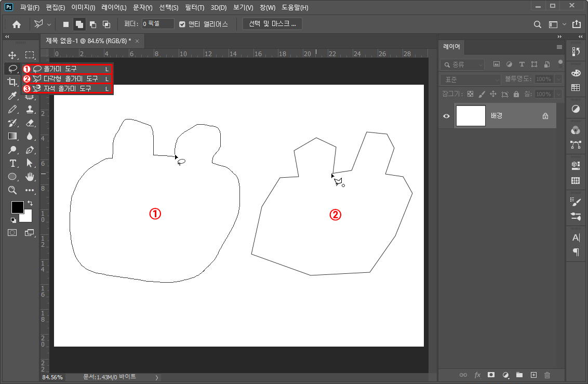Toggle Quick Mask mode in toolbox
588x384 pixels.
click(12, 232)
